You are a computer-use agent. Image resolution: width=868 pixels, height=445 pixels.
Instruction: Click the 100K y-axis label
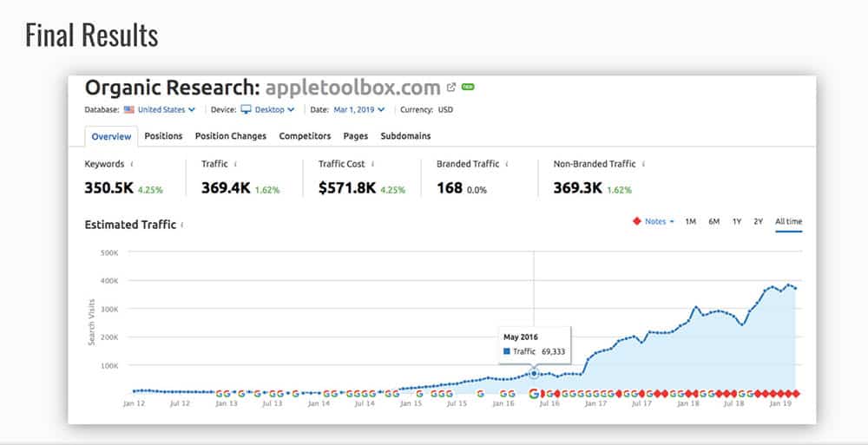coord(109,366)
